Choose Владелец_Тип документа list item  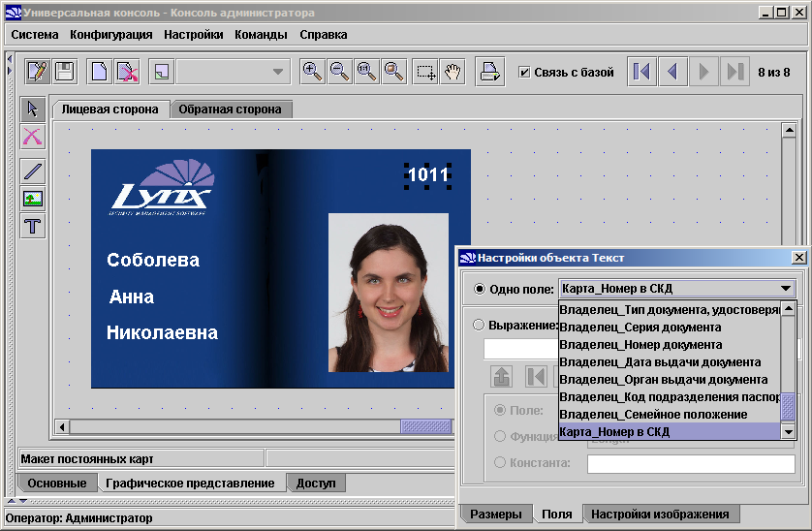coord(669,310)
